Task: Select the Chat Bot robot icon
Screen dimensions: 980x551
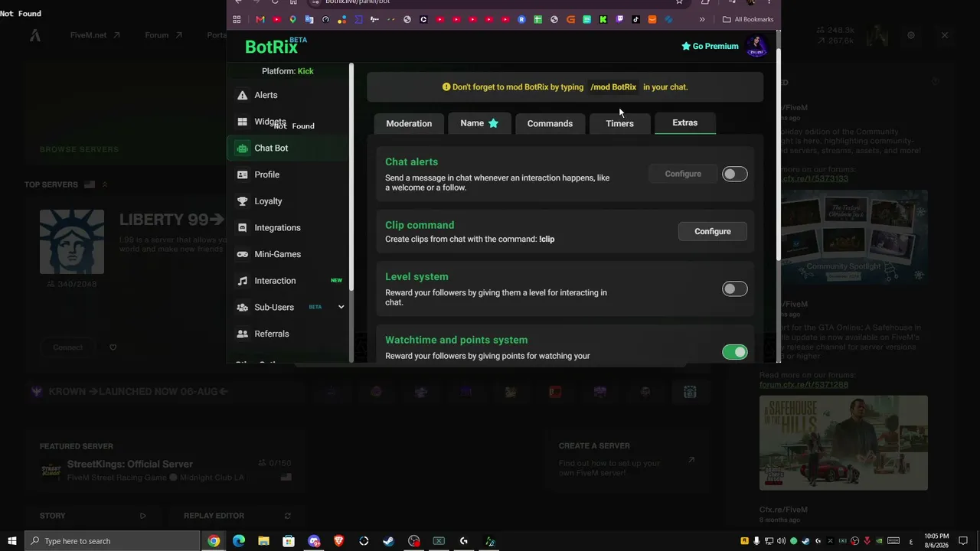Action: pyautogui.click(x=243, y=148)
